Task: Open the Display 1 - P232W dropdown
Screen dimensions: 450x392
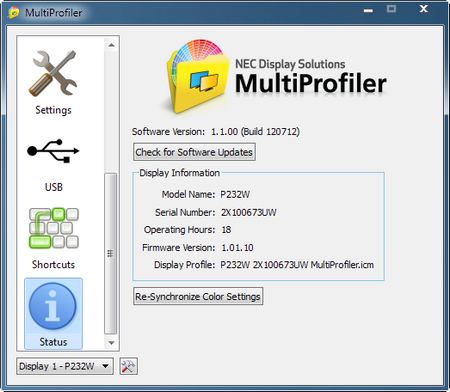Action: tap(65, 366)
